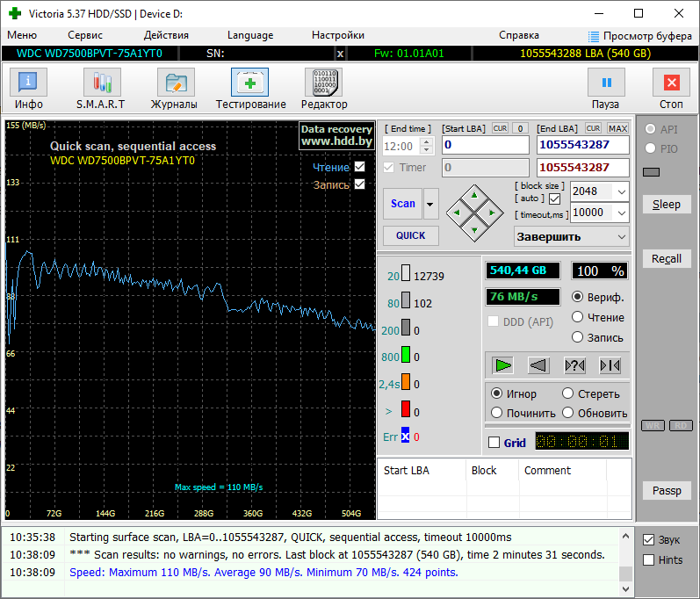Open the S.M.A.R.T toolbar icon

coord(102,83)
